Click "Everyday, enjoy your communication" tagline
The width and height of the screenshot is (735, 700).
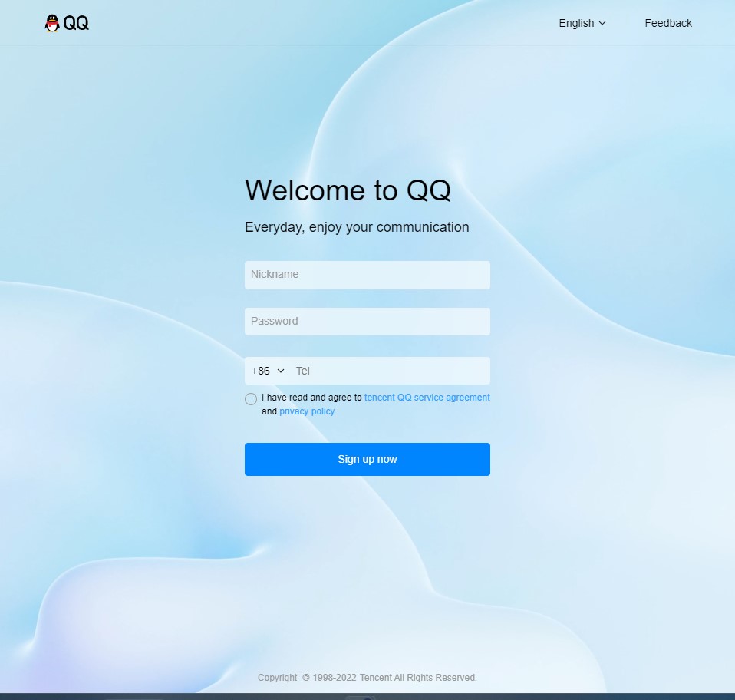pyautogui.click(x=357, y=227)
